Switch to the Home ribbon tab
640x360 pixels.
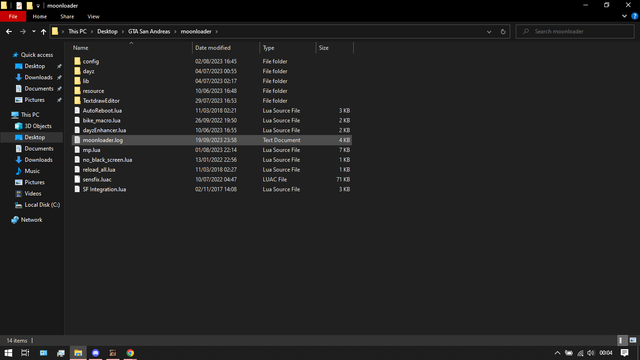[40, 16]
